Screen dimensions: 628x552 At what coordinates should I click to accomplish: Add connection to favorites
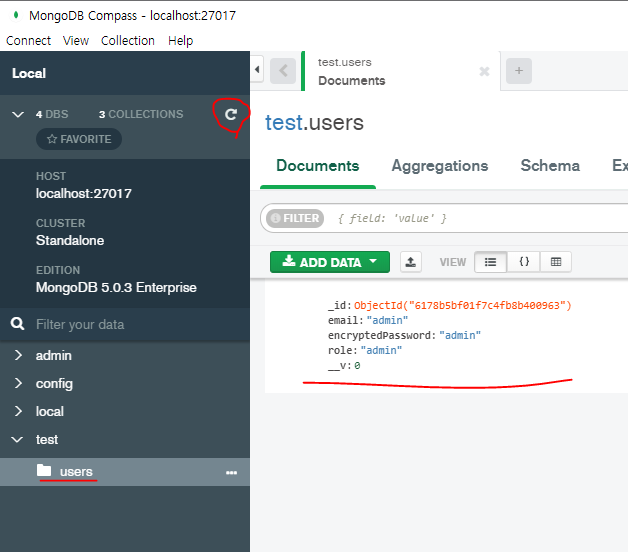(x=79, y=139)
